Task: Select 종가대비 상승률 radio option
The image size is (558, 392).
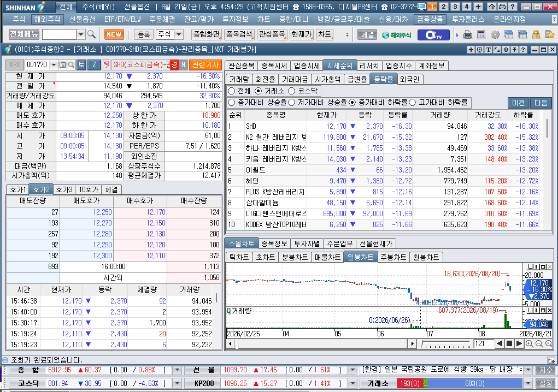Action: click(x=231, y=102)
